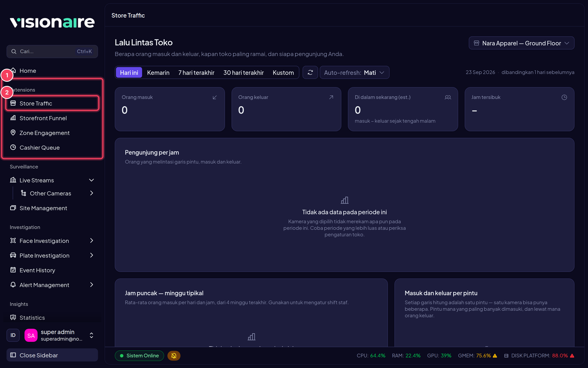This screenshot has width=588, height=368.
Task: Expand the Face Investigation submenu chevron
Action: click(x=91, y=240)
